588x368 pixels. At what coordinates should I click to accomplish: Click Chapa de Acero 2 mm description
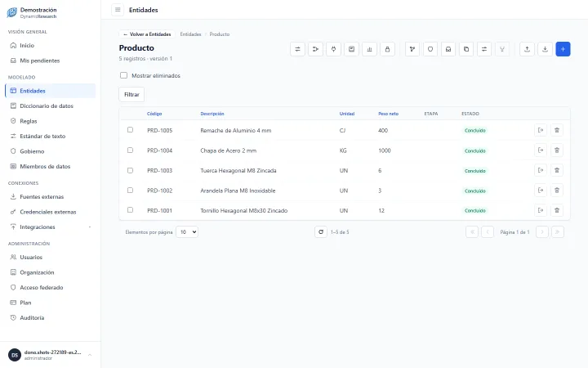coord(229,150)
